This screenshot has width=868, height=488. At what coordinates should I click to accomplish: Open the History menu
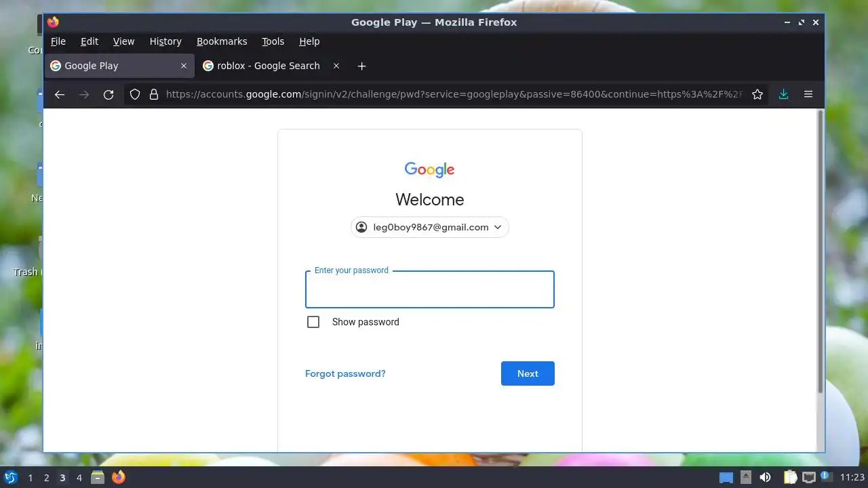point(165,41)
